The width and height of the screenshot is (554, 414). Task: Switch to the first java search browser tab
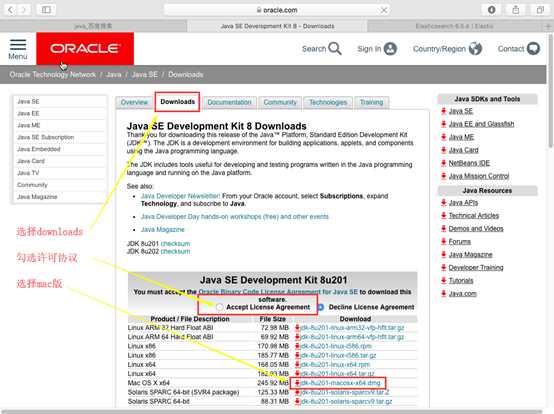pyautogui.click(x=93, y=26)
